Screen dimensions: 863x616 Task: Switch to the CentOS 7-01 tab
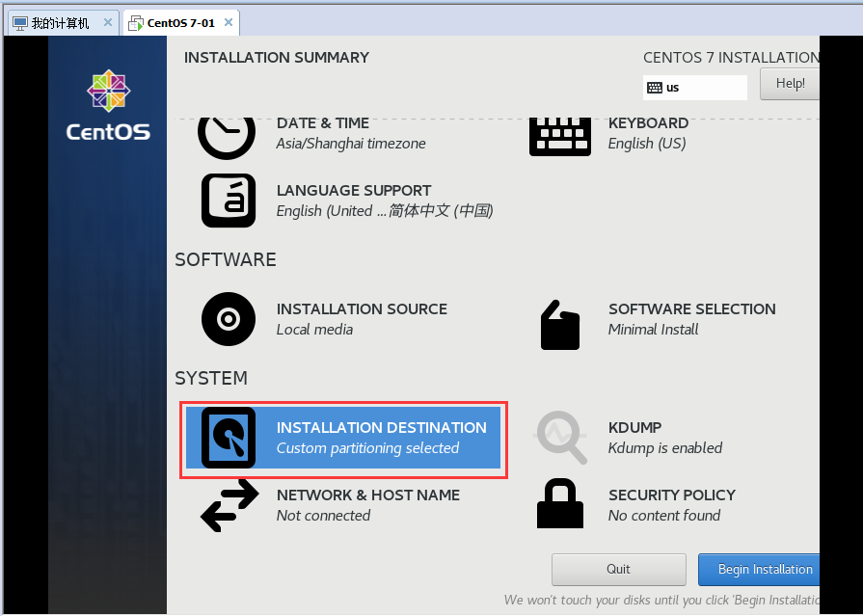(x=181, y=22)
